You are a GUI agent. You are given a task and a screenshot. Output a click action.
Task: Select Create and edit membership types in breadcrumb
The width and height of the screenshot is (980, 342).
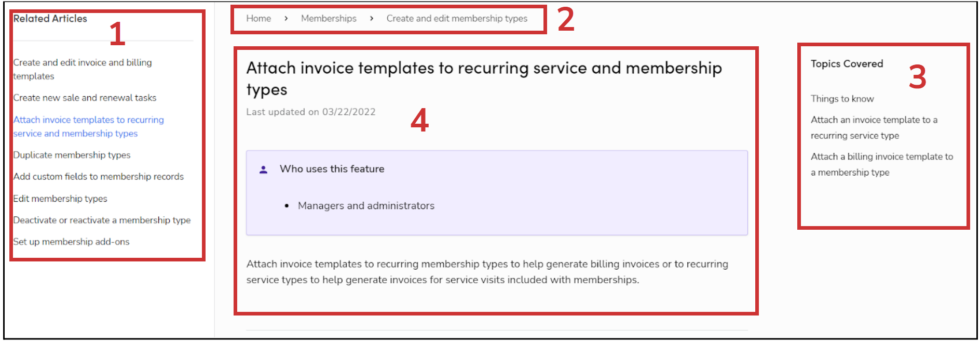pos(456,18)
